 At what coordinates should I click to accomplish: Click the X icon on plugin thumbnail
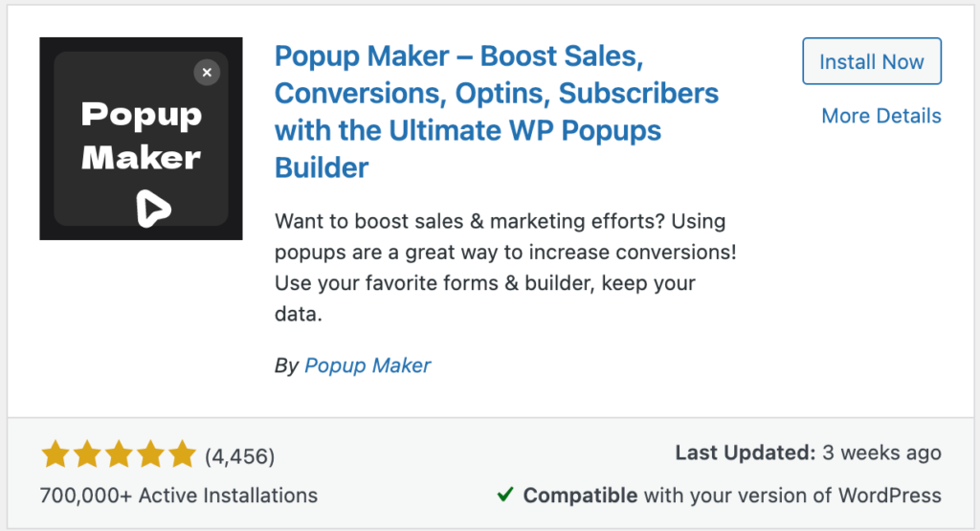coord(207,72)
